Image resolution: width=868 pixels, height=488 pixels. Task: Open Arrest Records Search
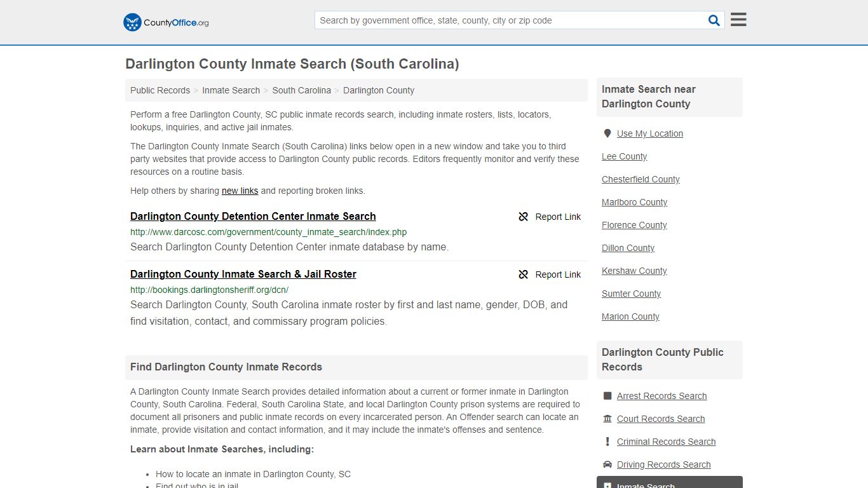[x=661, y=396]
